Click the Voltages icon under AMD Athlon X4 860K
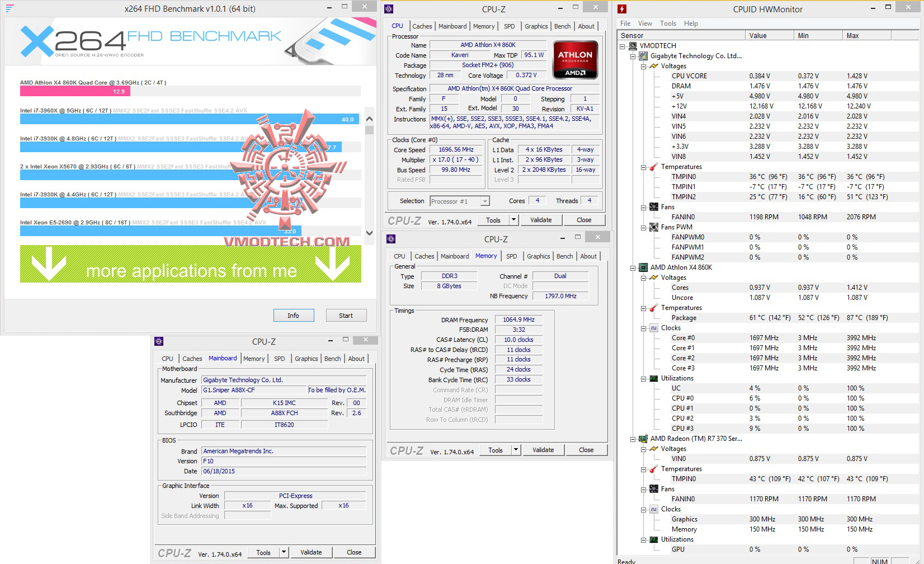Screen dimensions: 924x564 pos(654,278)
